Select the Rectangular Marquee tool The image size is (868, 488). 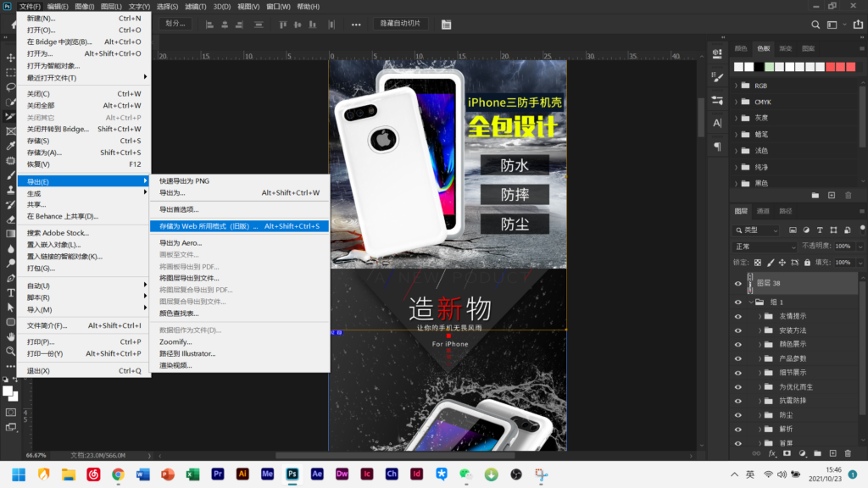[x=10, y=73]
